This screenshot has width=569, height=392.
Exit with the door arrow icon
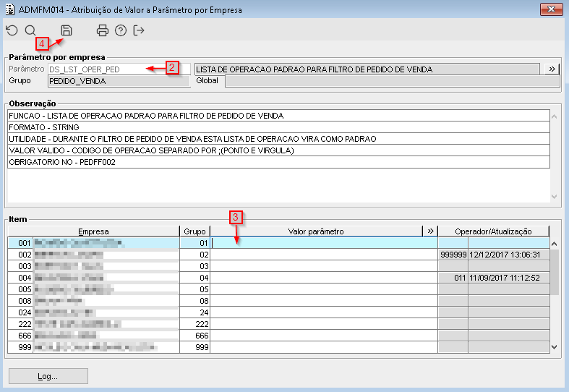pos(139,30)
